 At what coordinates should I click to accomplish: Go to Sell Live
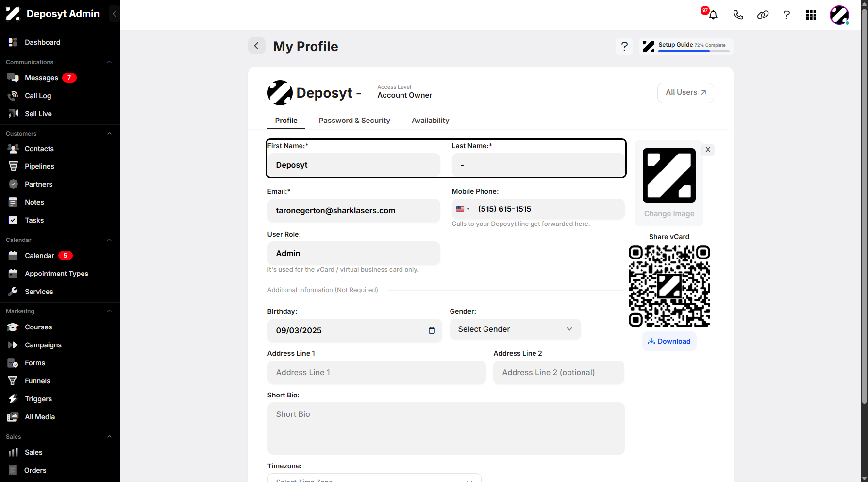pyautogui.click(x=38, y=114)
